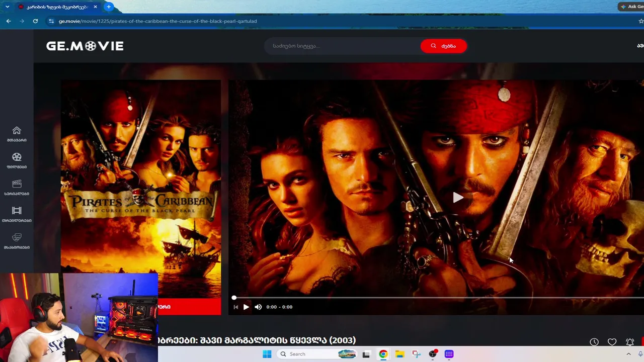Open the purple grid app on taskbar

(x=449, y=354)
